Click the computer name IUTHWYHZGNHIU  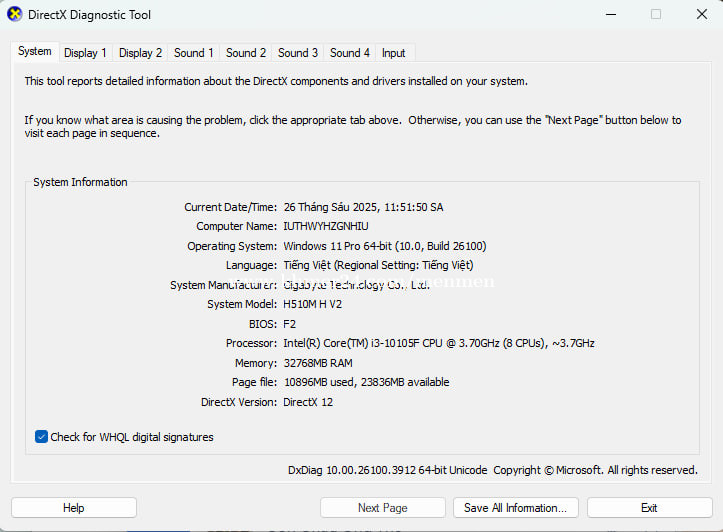coord(326,226)
